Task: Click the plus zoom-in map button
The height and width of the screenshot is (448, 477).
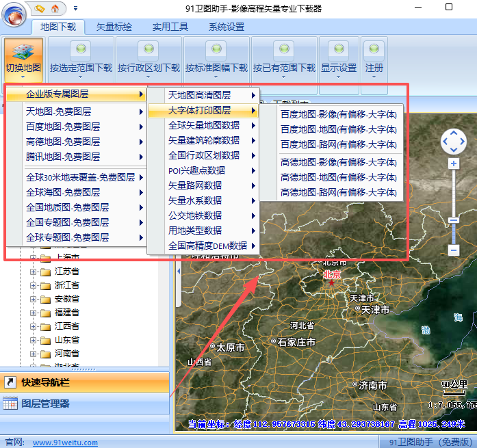Action: 454,163
